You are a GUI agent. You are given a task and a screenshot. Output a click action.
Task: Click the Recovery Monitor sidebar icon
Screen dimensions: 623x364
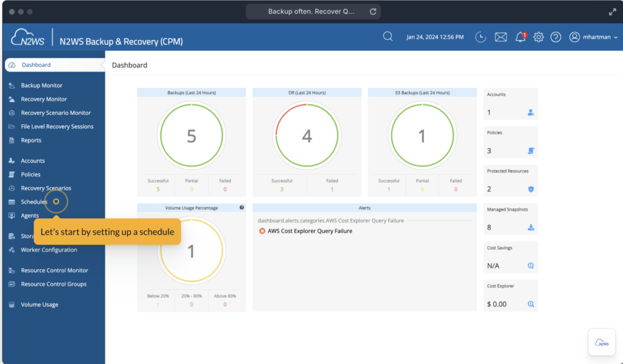[12, 99]
